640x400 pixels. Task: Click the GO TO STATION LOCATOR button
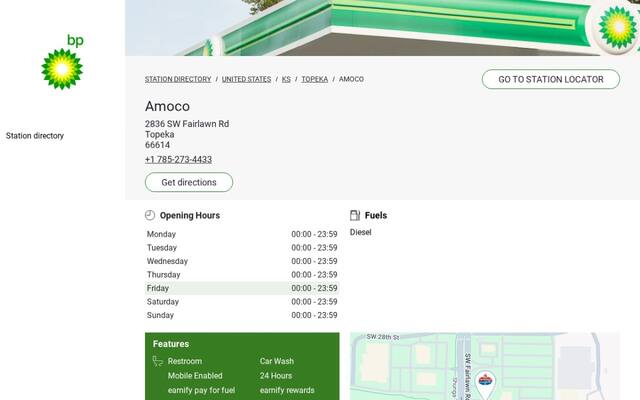[x=551, y=79]
